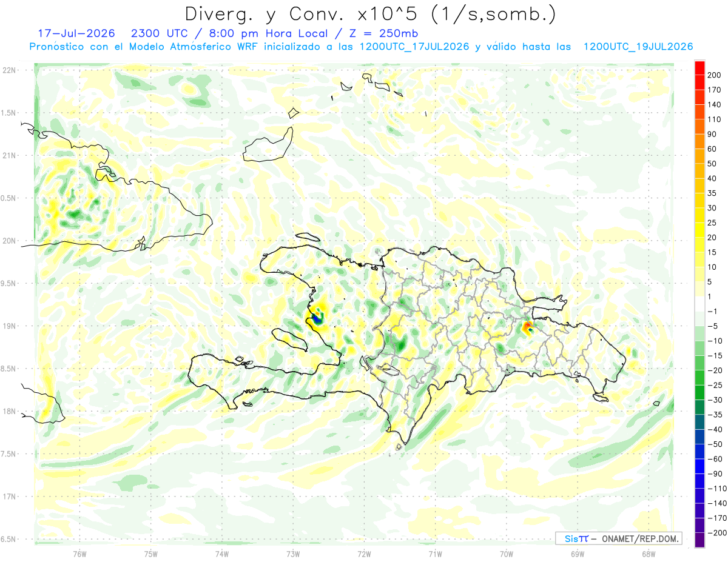Click the '76W' longitude label
728x562 pixels.
[x=79, y=554]
